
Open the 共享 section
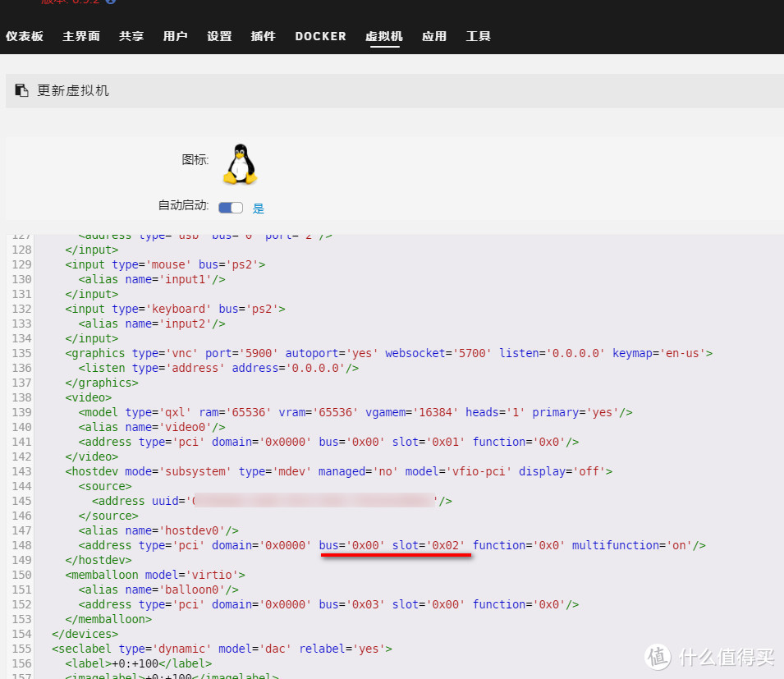pyautogui.click(x=131, y=36)
